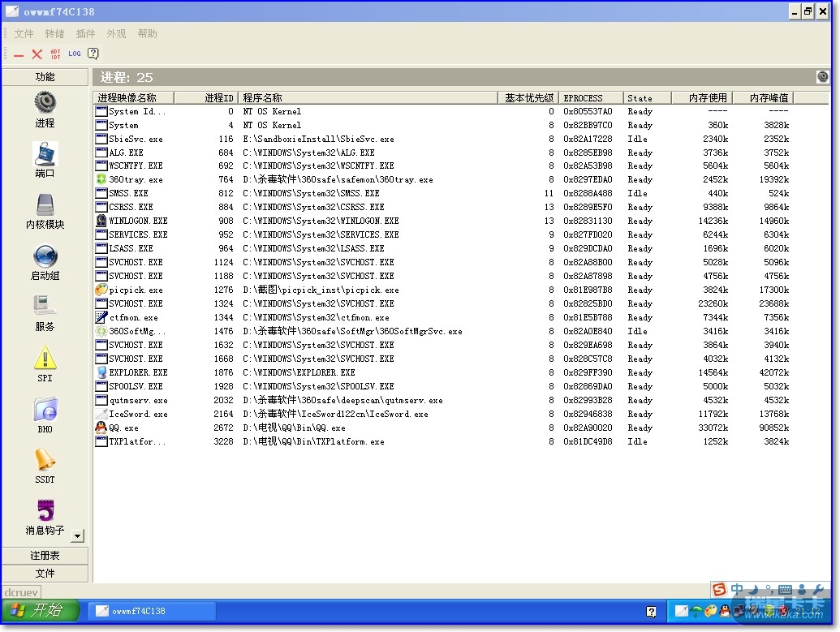
Task: Select the 360SoftMgr process icon
Action: (101, 331)
